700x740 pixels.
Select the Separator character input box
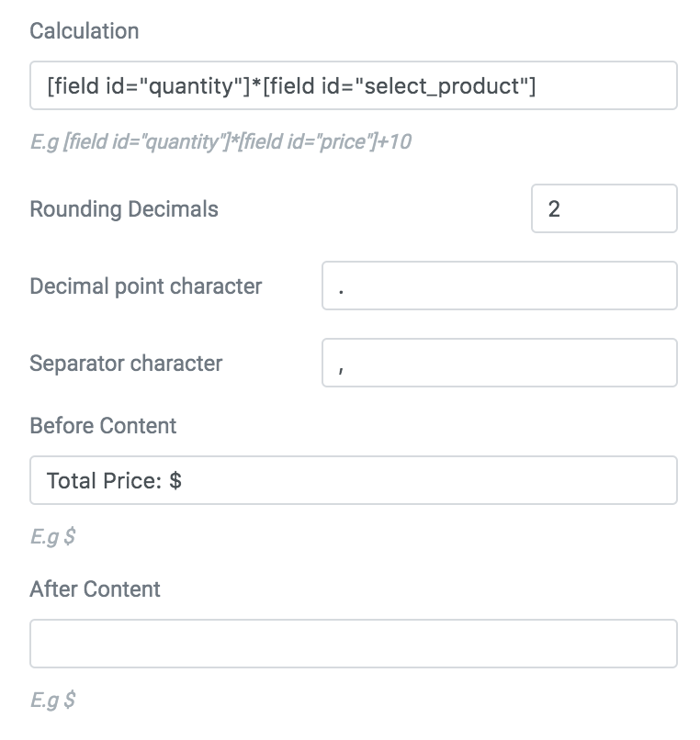click(499, 363)
